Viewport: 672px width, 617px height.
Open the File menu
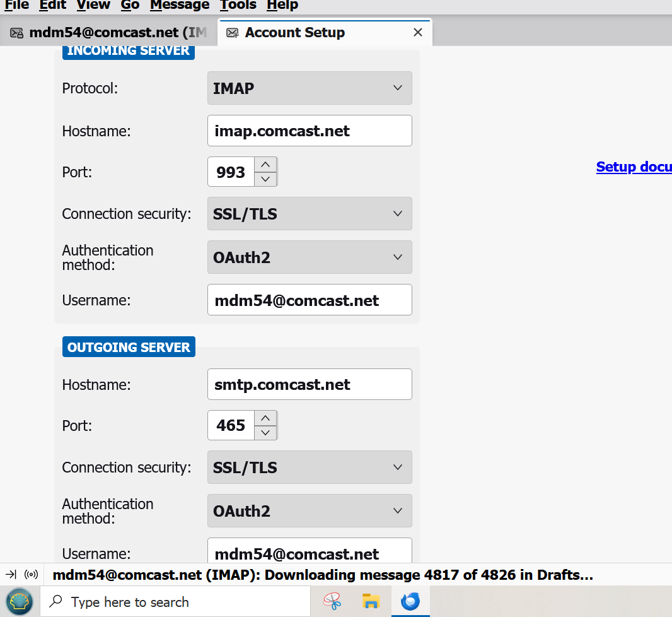click(17, 5)
